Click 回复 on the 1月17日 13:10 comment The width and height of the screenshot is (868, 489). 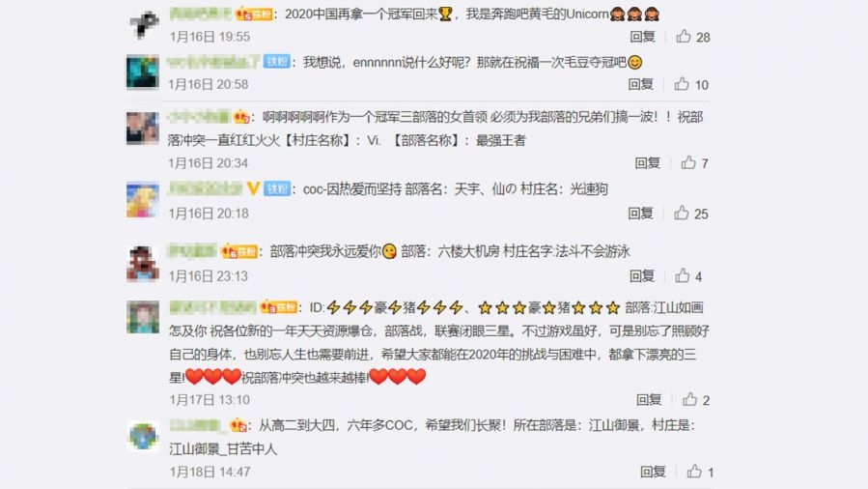650,399
